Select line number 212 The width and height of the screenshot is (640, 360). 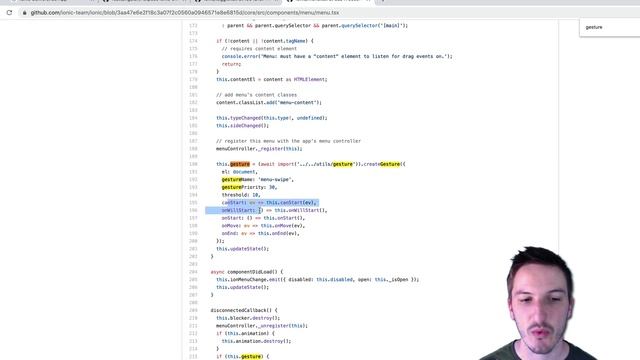click(x=193, y=333)
